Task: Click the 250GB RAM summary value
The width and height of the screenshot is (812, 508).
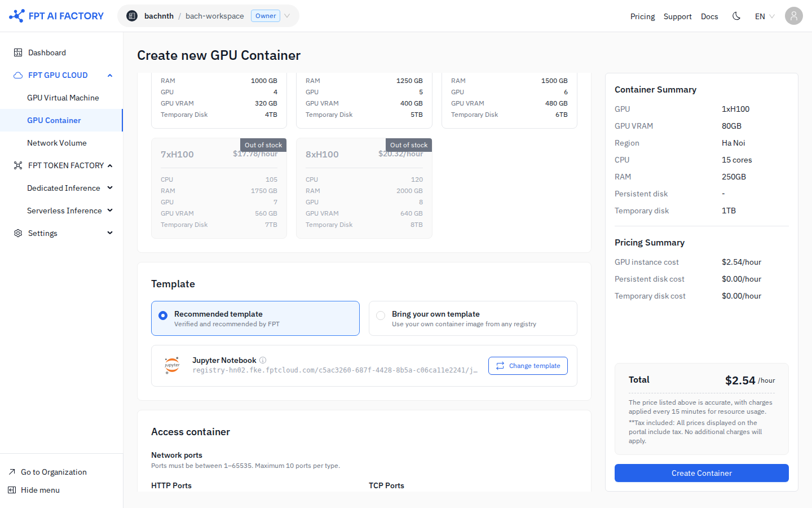Action: tap(734, 177)
